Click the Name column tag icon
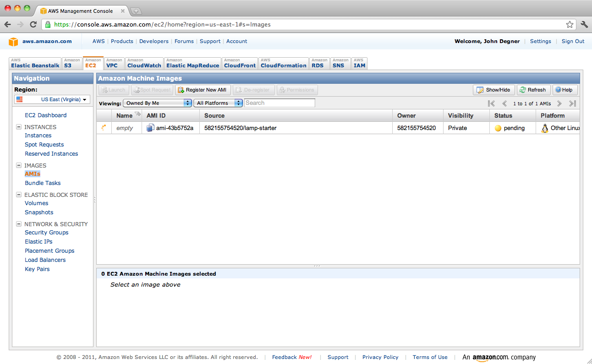592x364 pixels. coord(137,114)
